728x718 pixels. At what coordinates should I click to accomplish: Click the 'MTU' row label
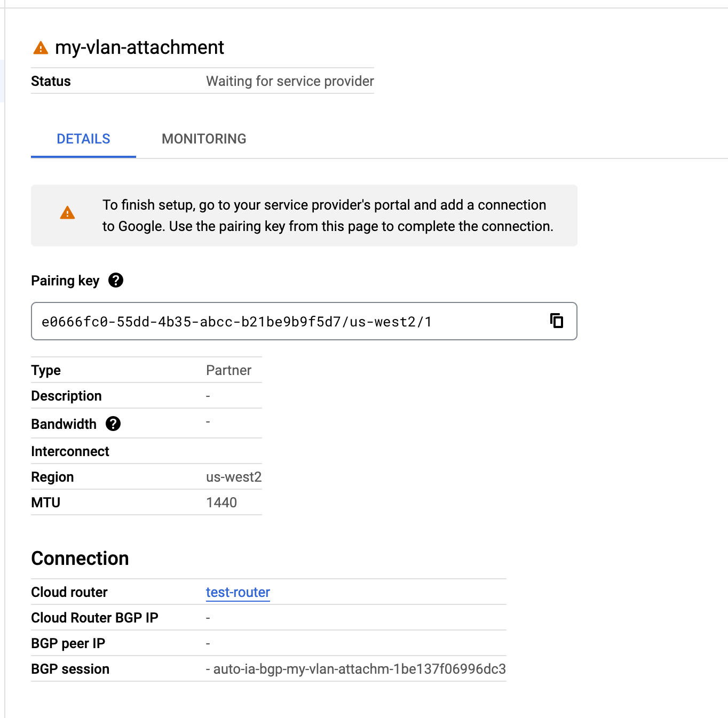(x=45, y=502)
